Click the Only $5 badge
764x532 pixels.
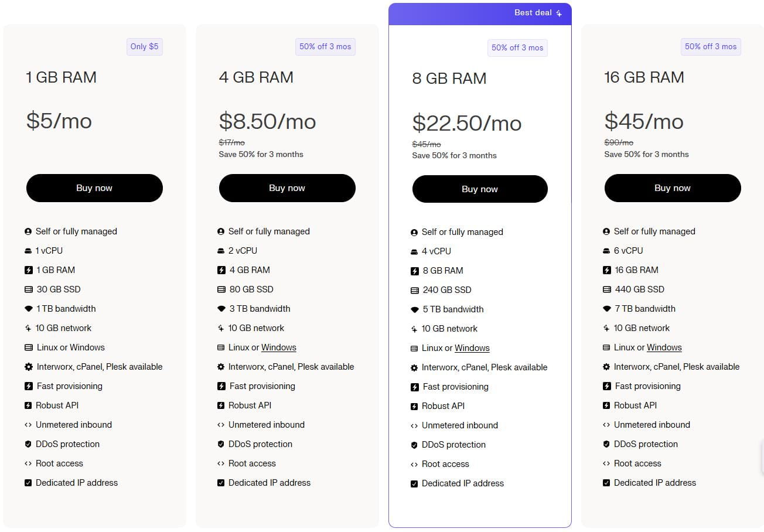[145, 47]
